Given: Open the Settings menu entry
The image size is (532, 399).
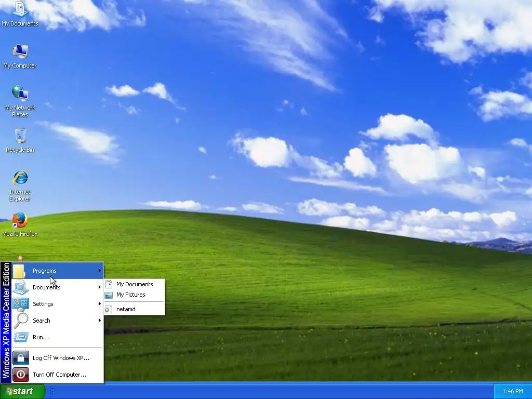Looking at the screenshot, I should (x=58, y=304).
